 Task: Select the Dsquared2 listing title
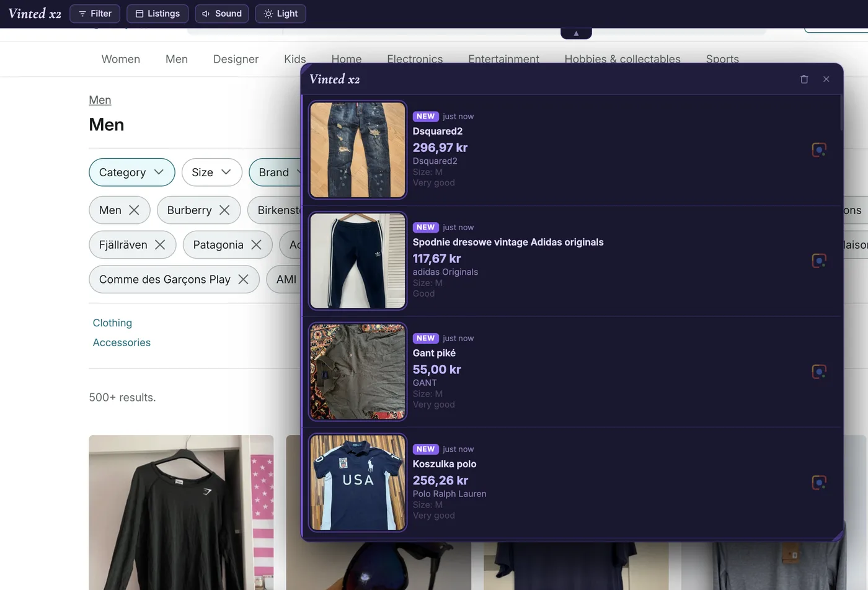438,132
